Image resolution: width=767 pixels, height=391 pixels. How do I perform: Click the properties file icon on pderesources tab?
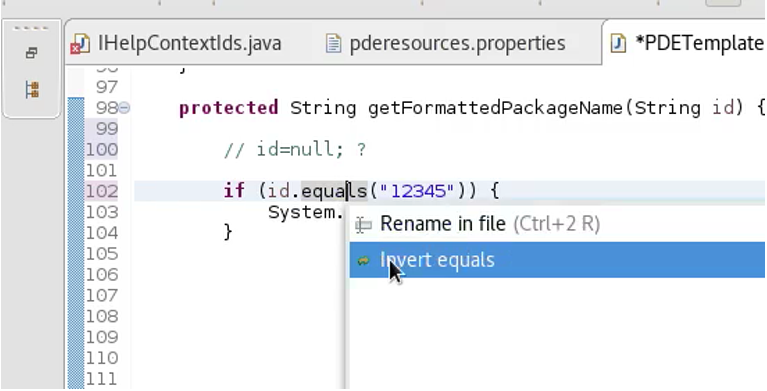tap(333, 43)
